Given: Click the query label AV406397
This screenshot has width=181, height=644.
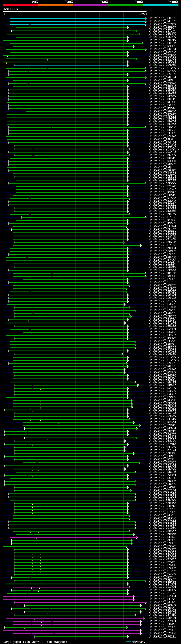Looking at the screenshot, I should pyautogui.click(x=11, y=9).
